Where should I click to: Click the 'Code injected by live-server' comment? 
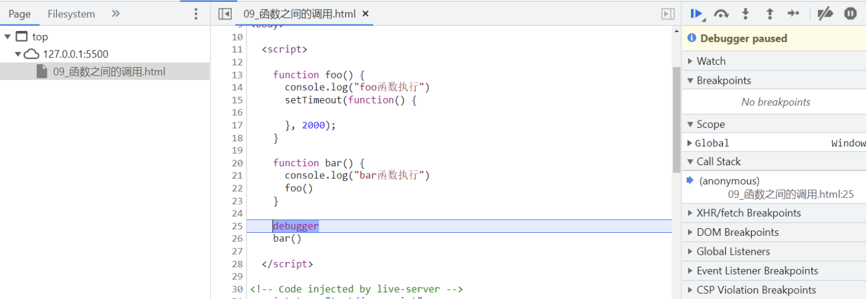[x=356, y=289]
